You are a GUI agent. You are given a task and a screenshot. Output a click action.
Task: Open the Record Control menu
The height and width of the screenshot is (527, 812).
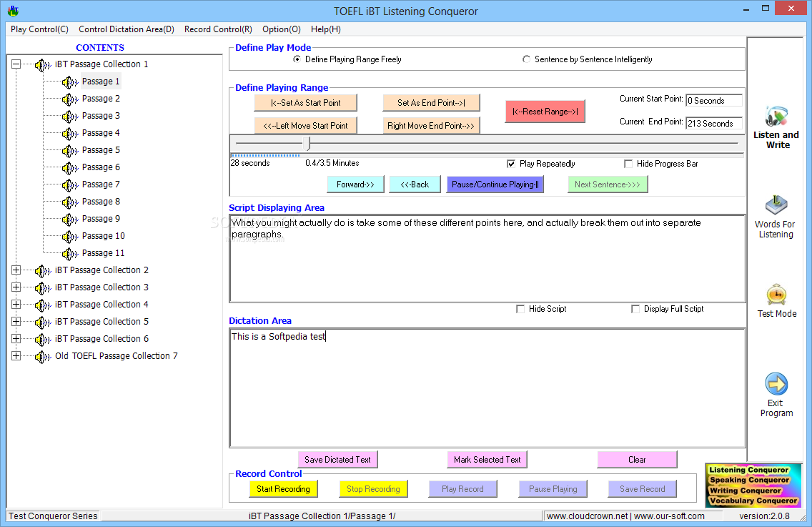click(218, 29)
